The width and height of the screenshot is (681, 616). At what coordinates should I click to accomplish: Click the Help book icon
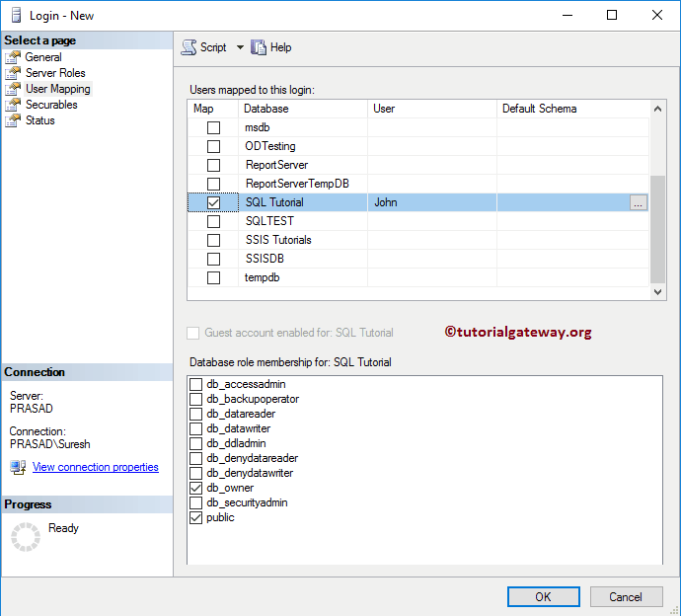pyautogui.click(x=259, y=47)
